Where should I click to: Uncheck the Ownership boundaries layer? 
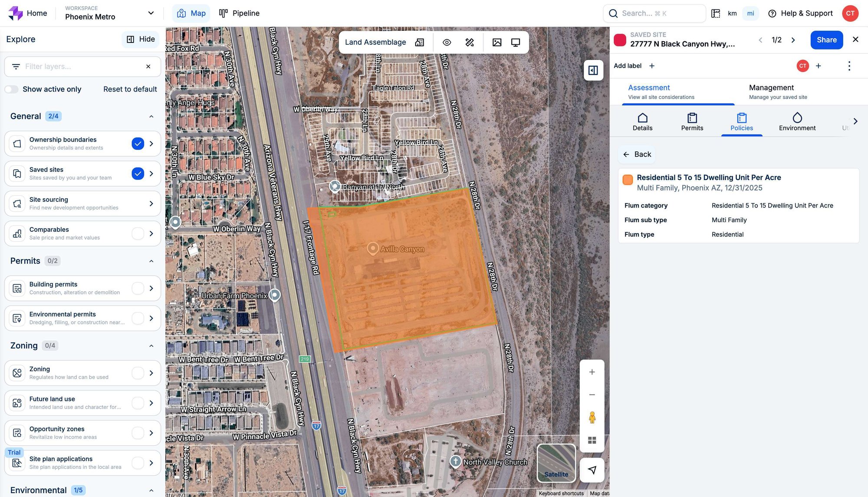tap(138, 143)
